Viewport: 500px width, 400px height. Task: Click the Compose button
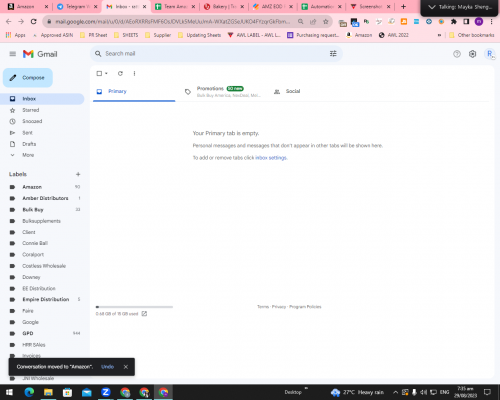[x=28, y=78]
